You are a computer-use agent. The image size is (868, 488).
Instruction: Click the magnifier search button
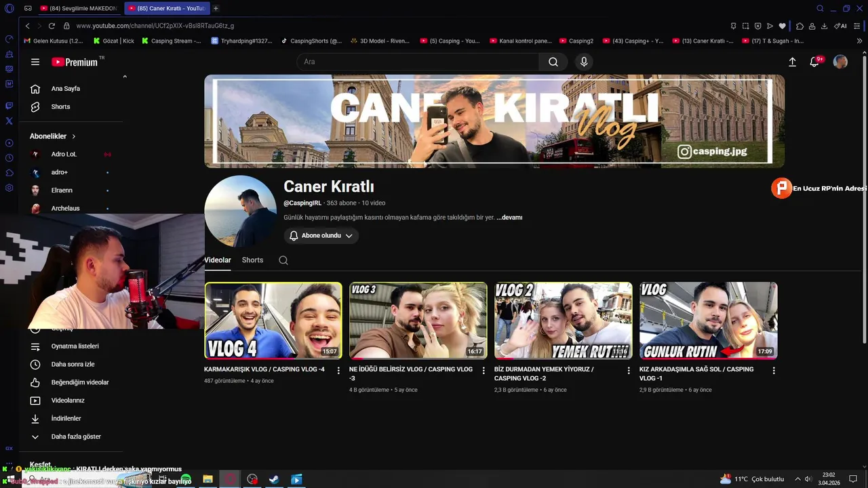[553, 62]
